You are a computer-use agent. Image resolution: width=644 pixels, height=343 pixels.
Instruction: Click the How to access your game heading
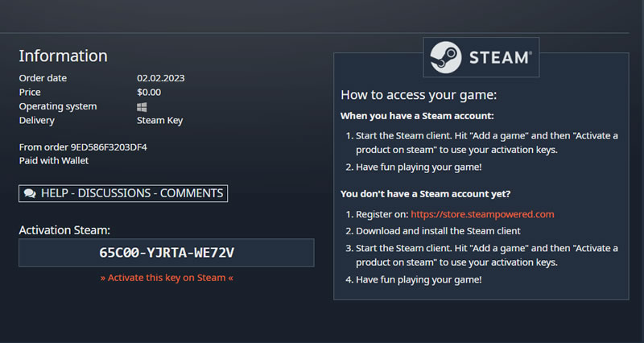[x=419, y=95]
